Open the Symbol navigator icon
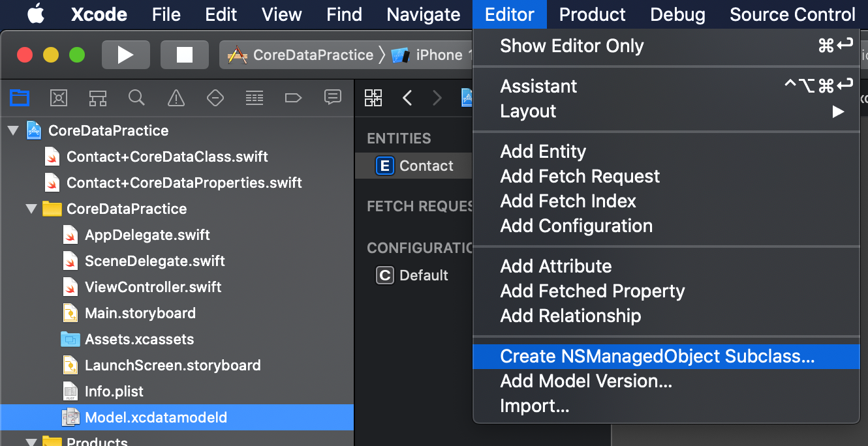 (98, 98)
